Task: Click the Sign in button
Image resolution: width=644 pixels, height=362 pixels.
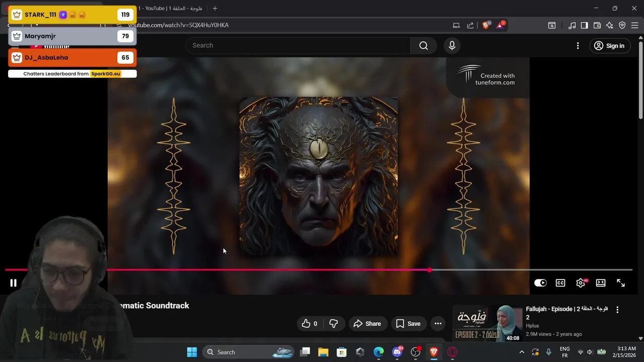Action: point(609,46)
